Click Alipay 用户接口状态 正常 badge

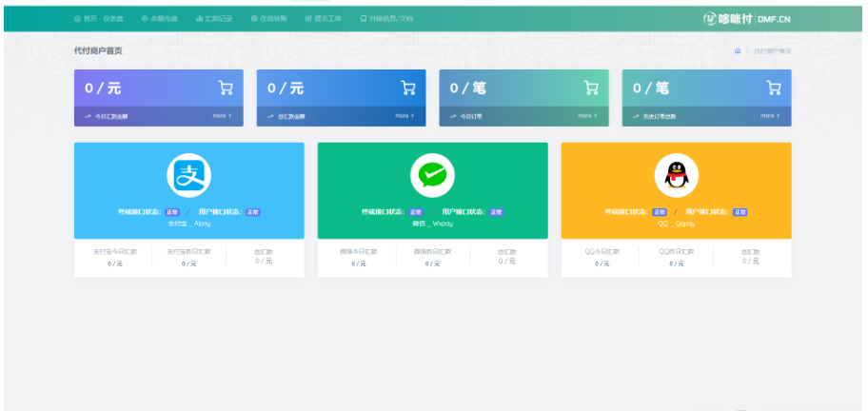point(253,212)
